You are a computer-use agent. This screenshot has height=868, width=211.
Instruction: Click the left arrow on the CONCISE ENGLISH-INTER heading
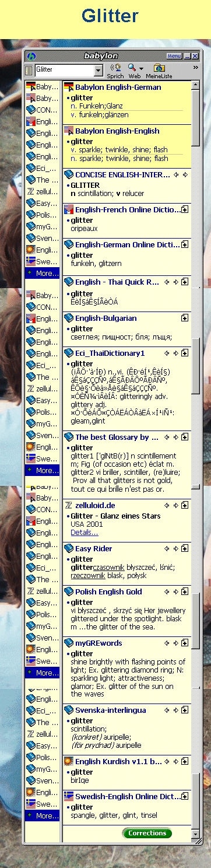(x=175, y=174)
